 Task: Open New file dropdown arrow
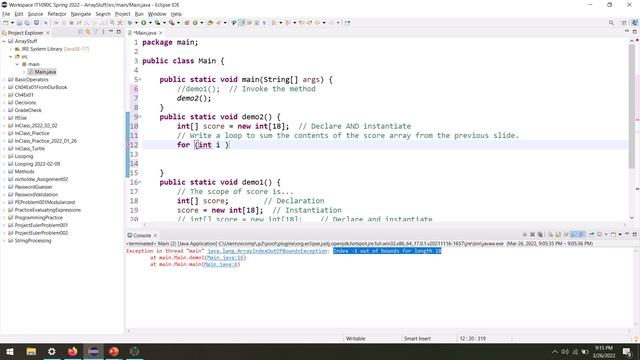12,23
